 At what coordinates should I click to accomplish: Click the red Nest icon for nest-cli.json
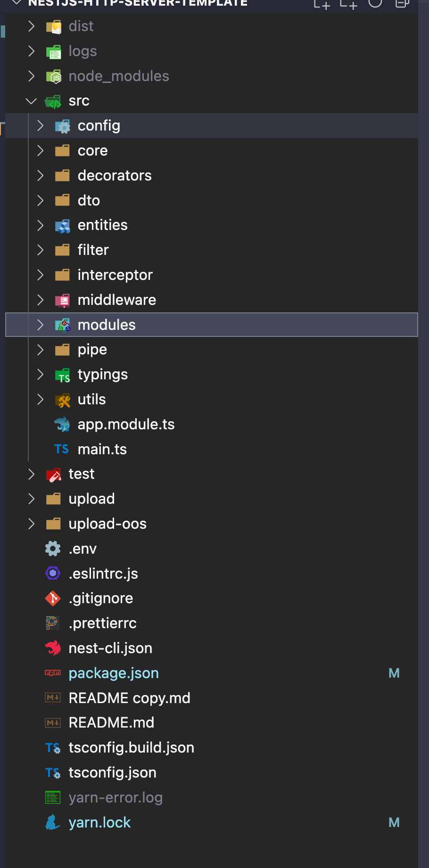[53, 648]
